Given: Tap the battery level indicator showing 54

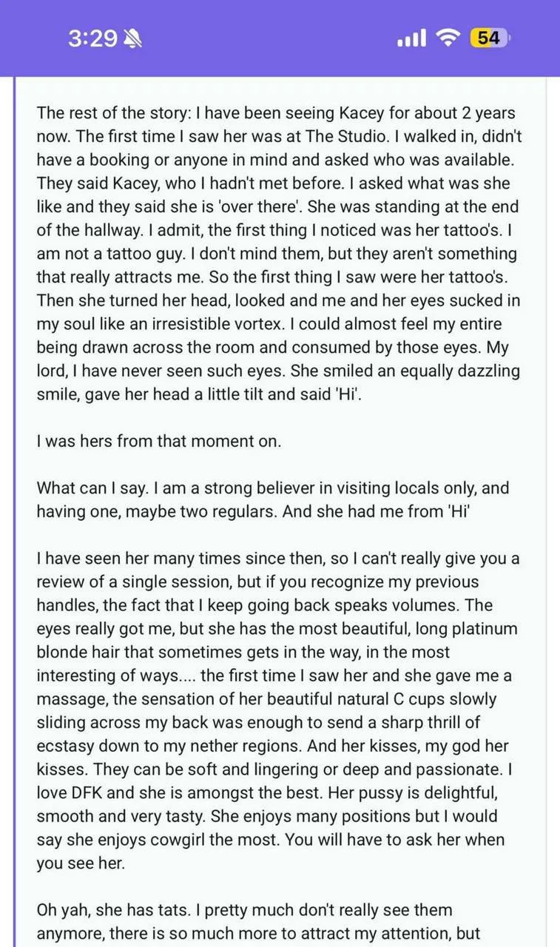Looking at the screenshot, I should click(488, 38).
